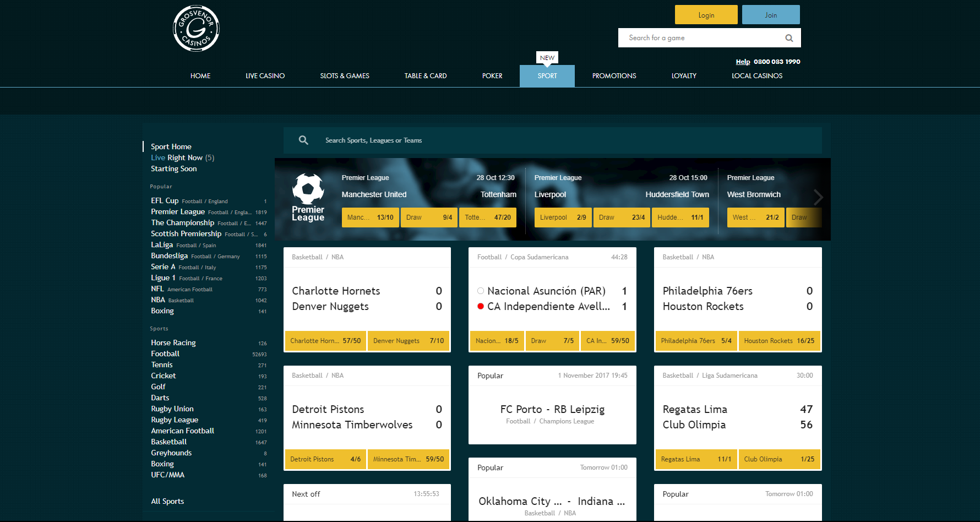This screenshot has width=980, height=522.
Task: Open the TABLE & CARD menu item
Action: pyautogui.click(x=426, y=76)
